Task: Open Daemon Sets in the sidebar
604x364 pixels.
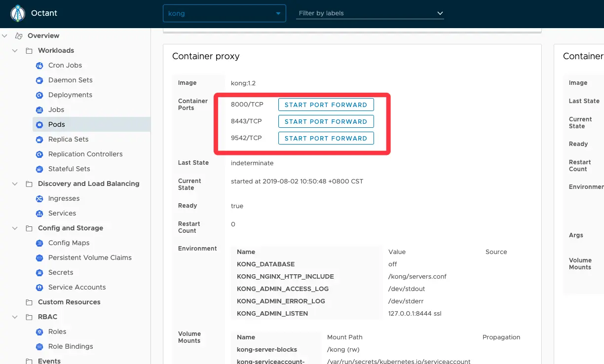Action: [71, 80]
